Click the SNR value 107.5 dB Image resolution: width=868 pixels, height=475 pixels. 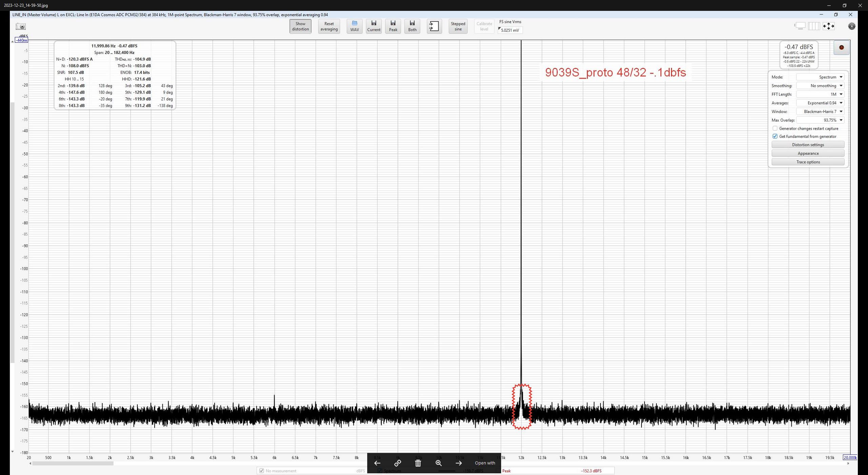[76, 73]
